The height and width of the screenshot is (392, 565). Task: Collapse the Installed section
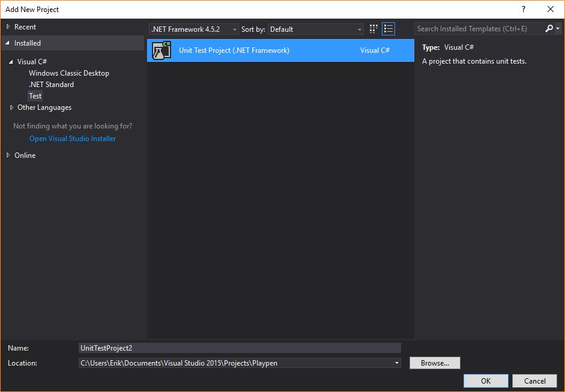[x=8, y=43]
